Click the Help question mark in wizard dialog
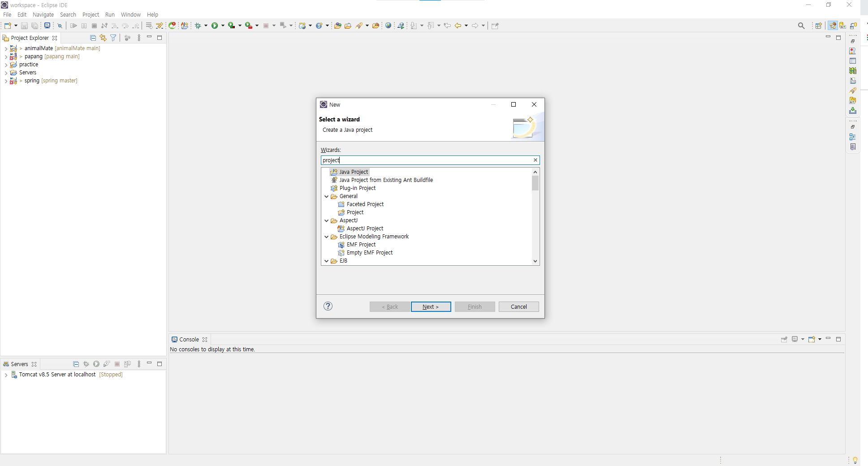The width and height of the screenshot is (868, 466). [328, 306]
